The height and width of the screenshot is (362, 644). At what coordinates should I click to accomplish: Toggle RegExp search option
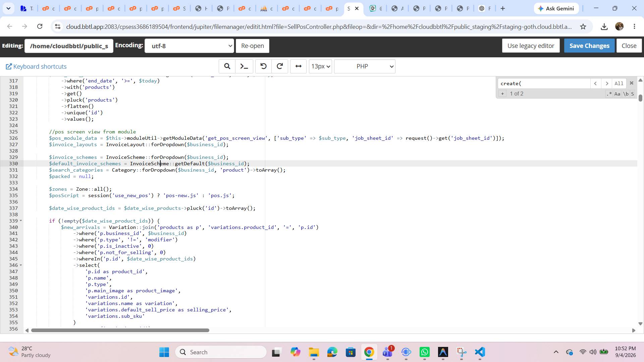pyautogui.click(x=609, y=94)
